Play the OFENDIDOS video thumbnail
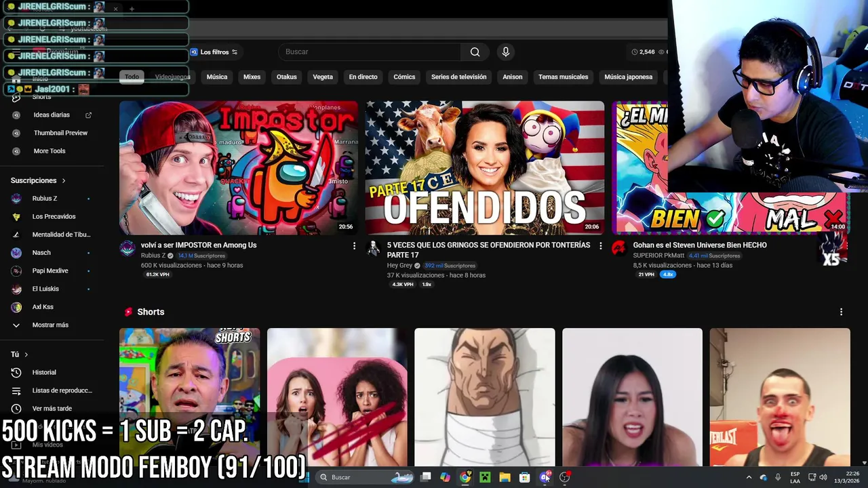 point(485,167)
